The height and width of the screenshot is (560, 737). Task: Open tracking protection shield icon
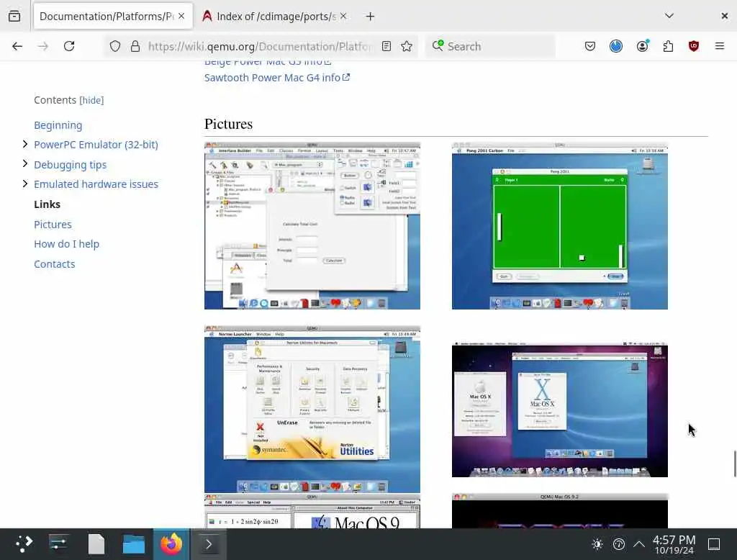point(115,46)
